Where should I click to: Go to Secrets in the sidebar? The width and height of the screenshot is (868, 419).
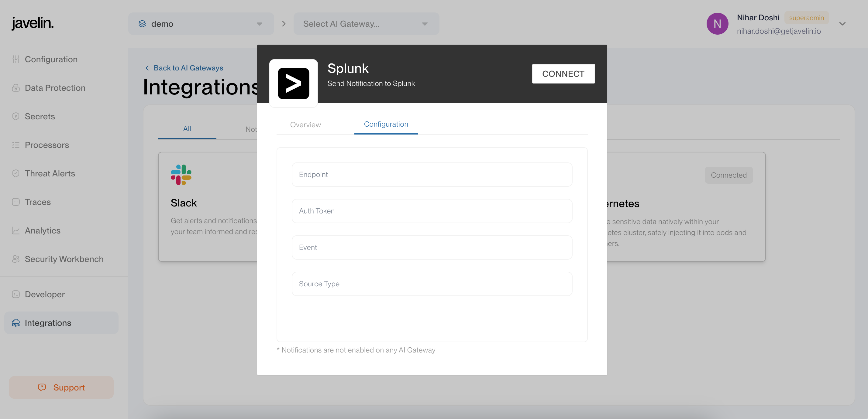[x=61, y=117]
